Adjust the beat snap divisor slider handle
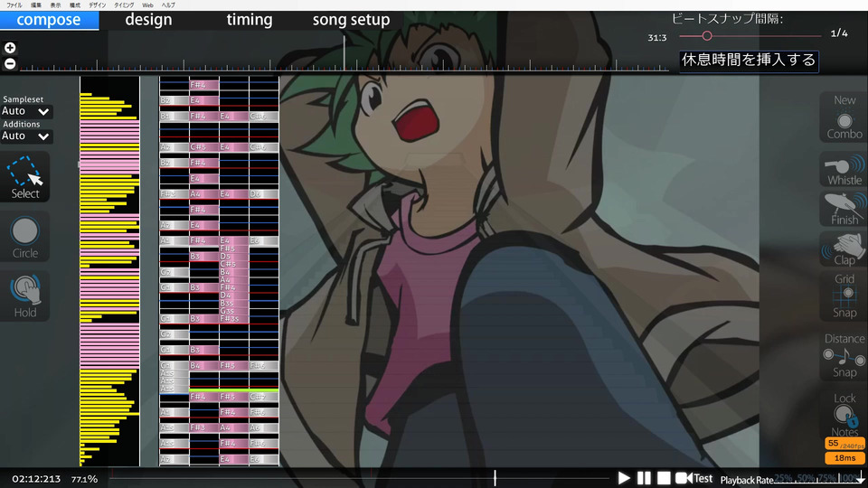The width and height of the screenshot is (868, 488). click(x=707, y=36)
